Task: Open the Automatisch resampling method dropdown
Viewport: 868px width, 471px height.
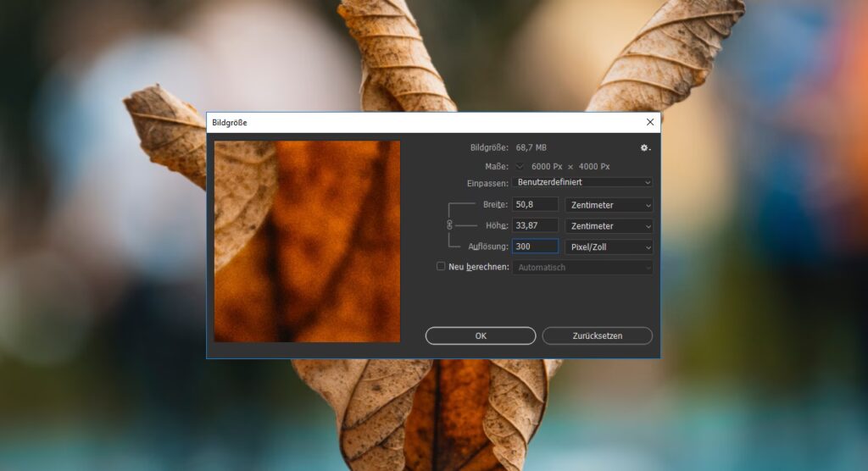Action: (x=582, y=268)
